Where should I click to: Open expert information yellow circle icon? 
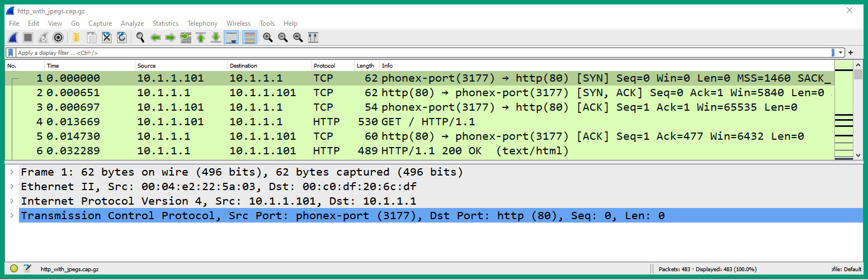[x=14, y=268]
